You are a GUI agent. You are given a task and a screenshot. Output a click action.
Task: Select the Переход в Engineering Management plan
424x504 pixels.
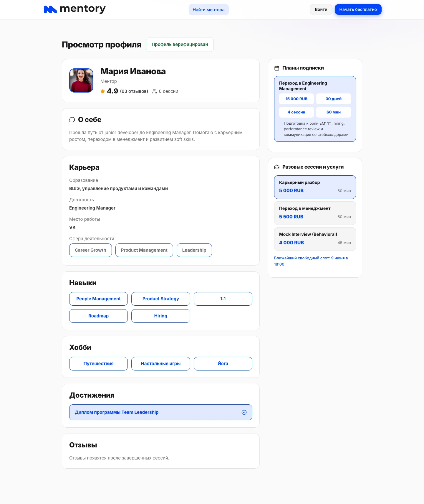(x=315, y=109)
